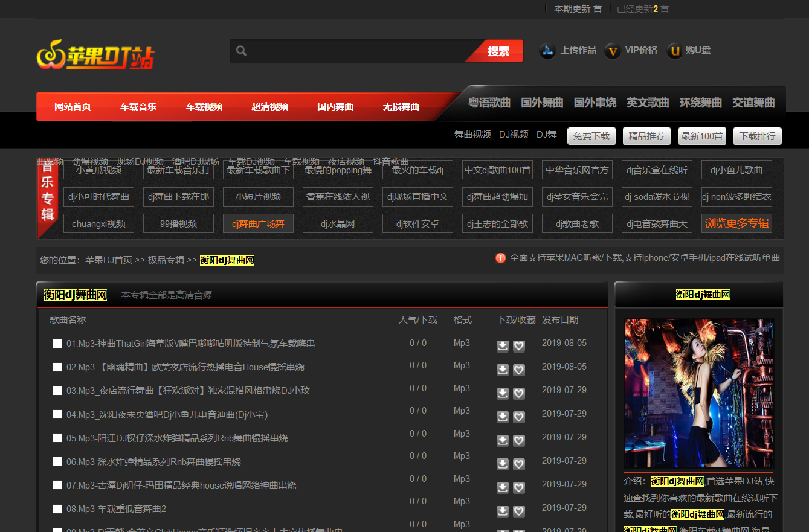
Task: Favorite song 05 阳江DJ权仔 heart
Action: click(519, 440)
